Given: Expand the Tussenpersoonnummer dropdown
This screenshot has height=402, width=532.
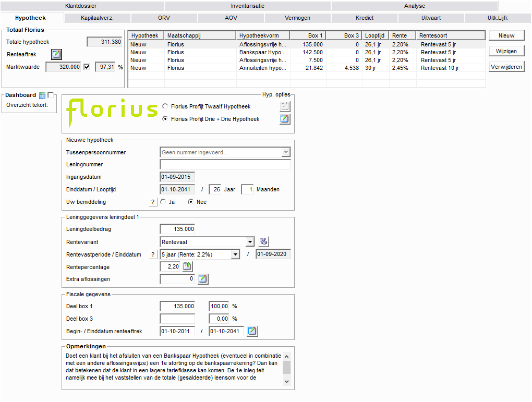Looking at the screenshot, I should pos(286,152).
